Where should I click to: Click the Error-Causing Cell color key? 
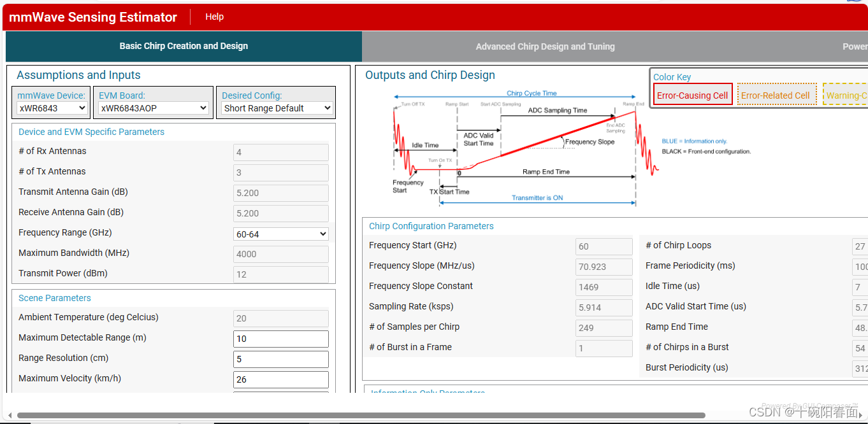693,95
